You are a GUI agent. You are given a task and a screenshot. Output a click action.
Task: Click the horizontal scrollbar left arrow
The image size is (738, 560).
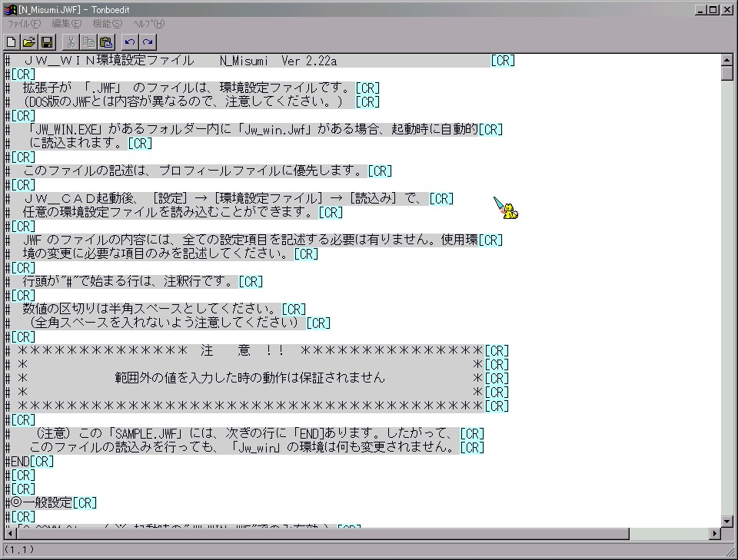click(9, 534)
